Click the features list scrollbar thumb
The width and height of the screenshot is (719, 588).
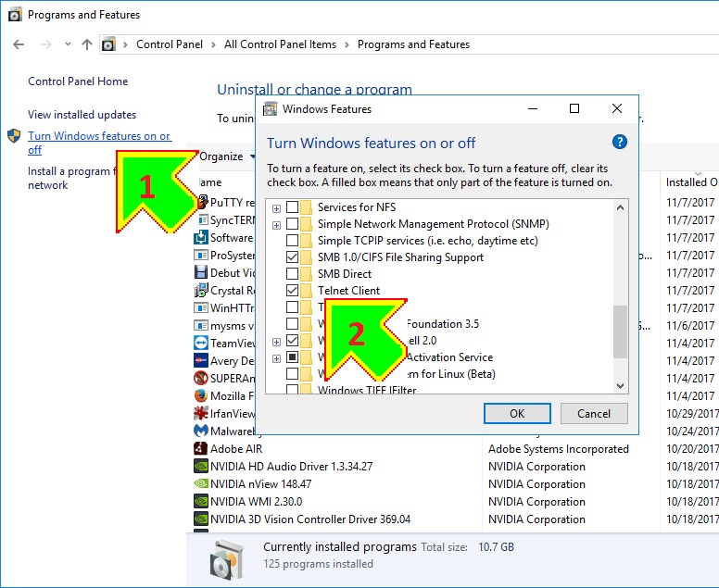coord(620,332)
